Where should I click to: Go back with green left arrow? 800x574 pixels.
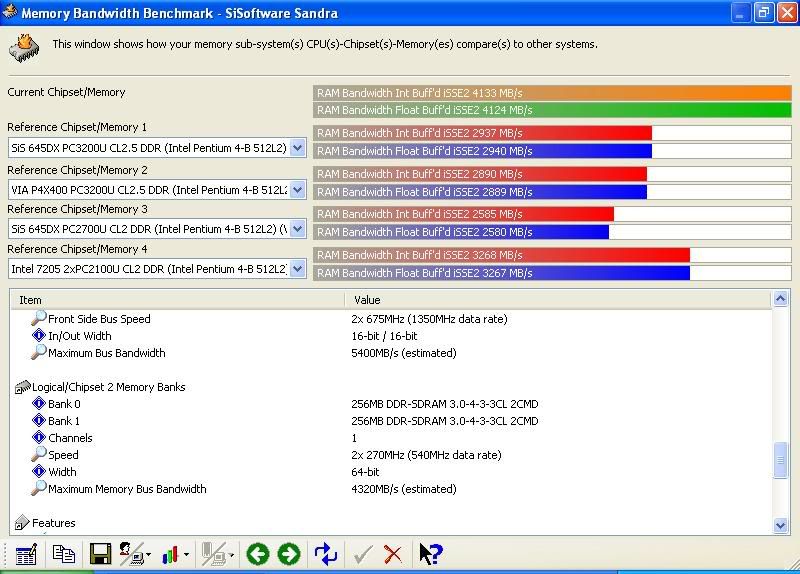click(x=258, y=553)
